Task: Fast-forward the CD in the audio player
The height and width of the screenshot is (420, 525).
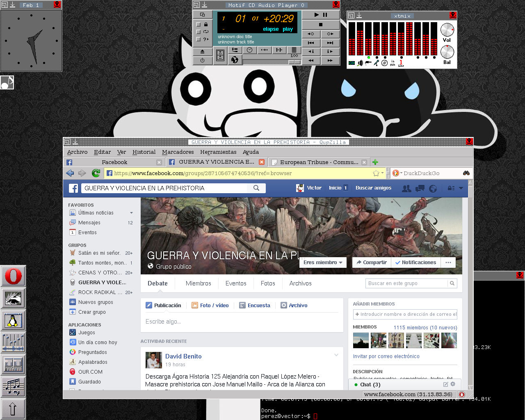Action: pos(330,60)
